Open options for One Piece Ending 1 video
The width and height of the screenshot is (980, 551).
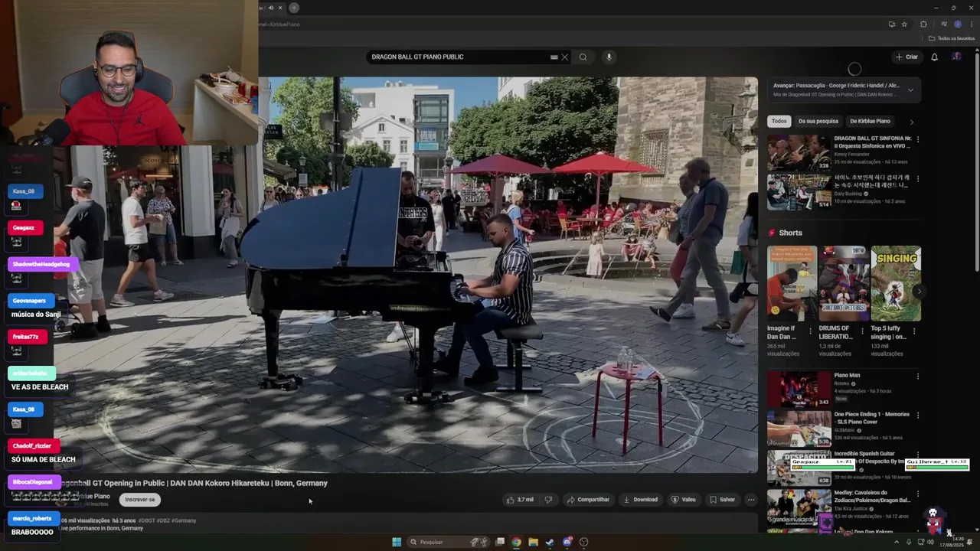point(917,415)
